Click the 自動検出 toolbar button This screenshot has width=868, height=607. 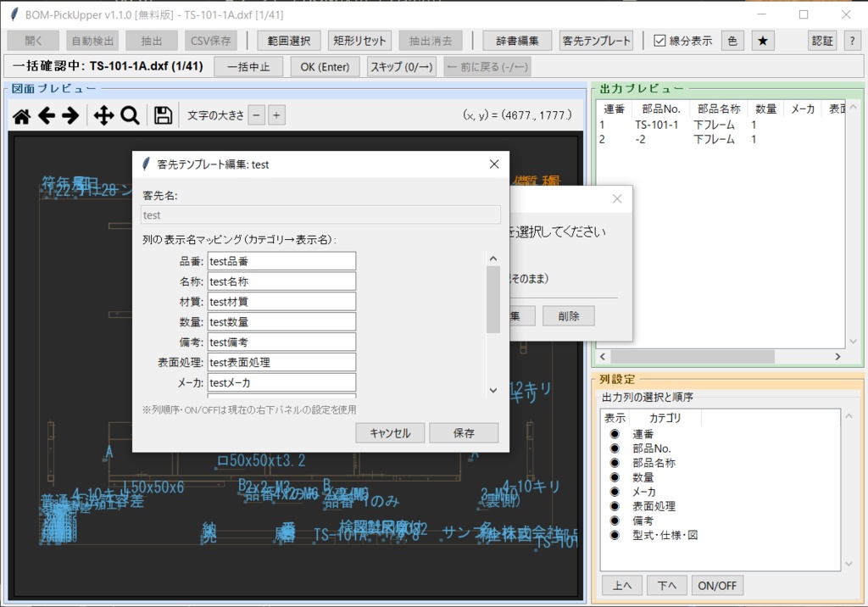click(92, 41)
